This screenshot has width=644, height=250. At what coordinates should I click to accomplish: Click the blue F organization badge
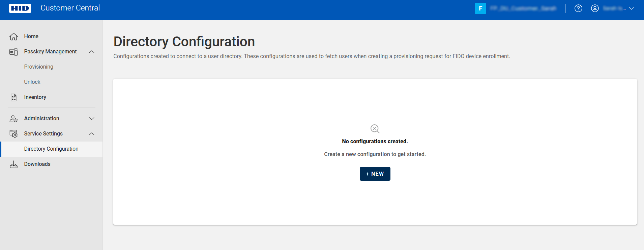480,8
